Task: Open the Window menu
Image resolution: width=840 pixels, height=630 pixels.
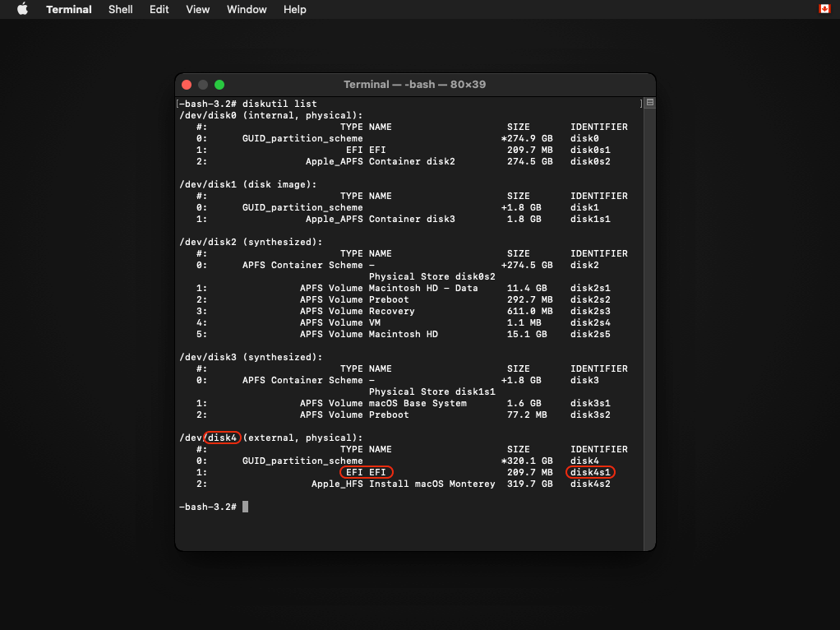Action: tap(247, 9)
